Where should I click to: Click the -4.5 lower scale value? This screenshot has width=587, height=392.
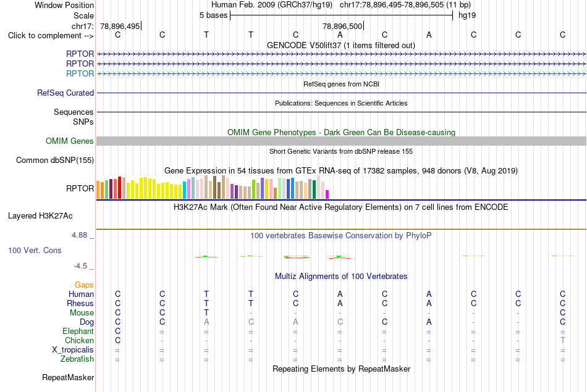pyautogui.click(x=80, y=266)
